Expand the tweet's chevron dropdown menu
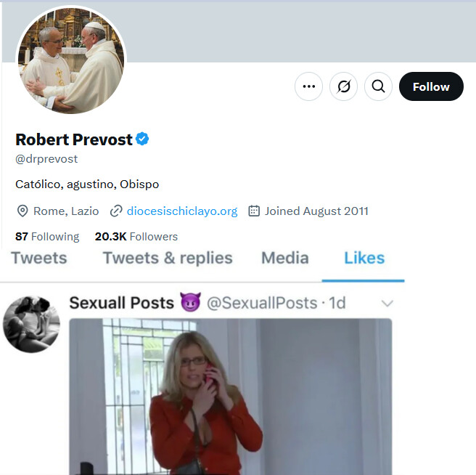Viewport: 476px width, 475px height. (x=387, y=303)
